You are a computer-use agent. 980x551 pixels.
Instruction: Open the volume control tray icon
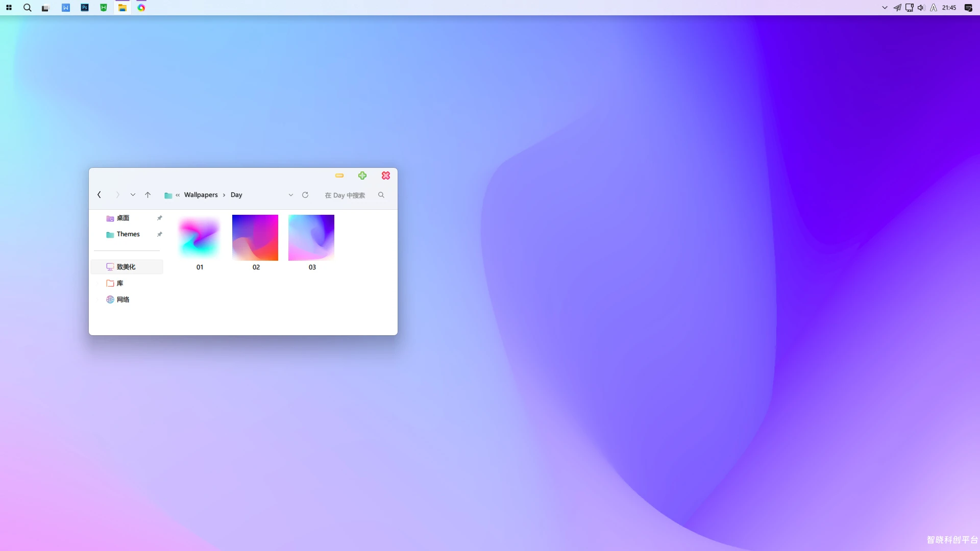(921, 8)
